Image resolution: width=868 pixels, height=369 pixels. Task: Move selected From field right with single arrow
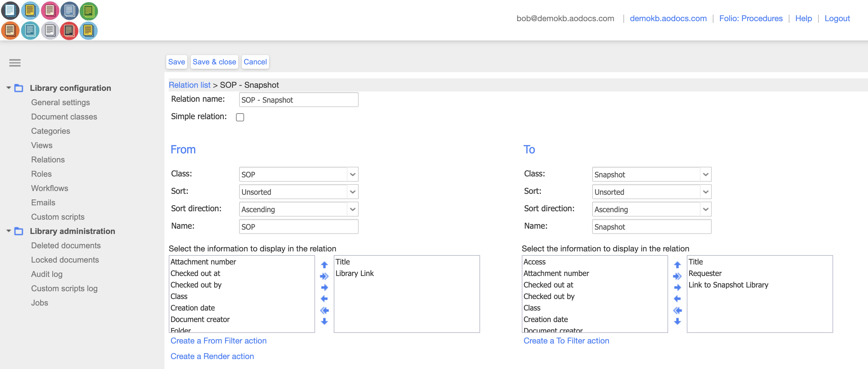pos(324,287)
